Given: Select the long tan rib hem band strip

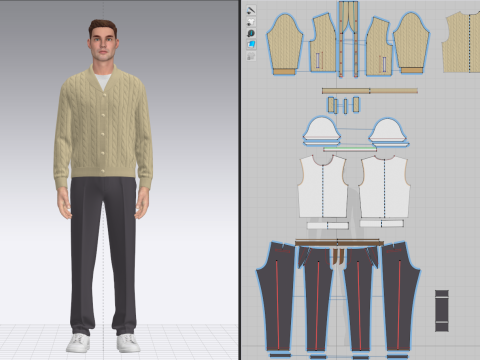Looking at the screenshot, I should (370, 91).
